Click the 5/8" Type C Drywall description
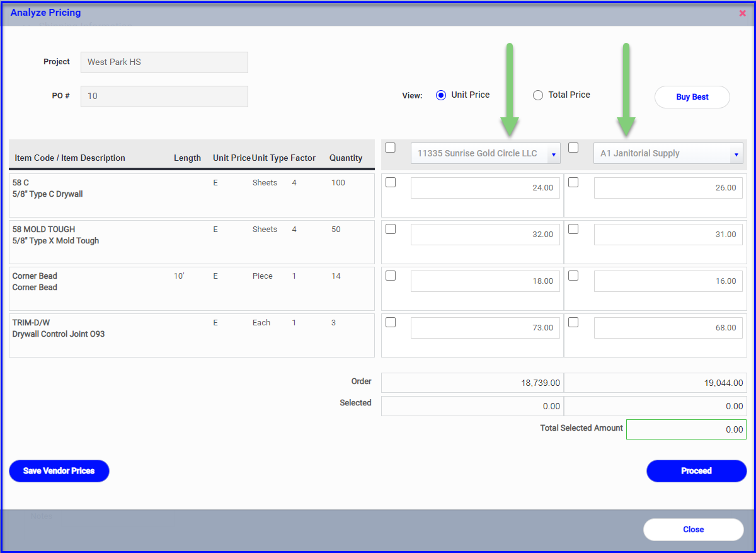The image size is (756, 553). 47,194
